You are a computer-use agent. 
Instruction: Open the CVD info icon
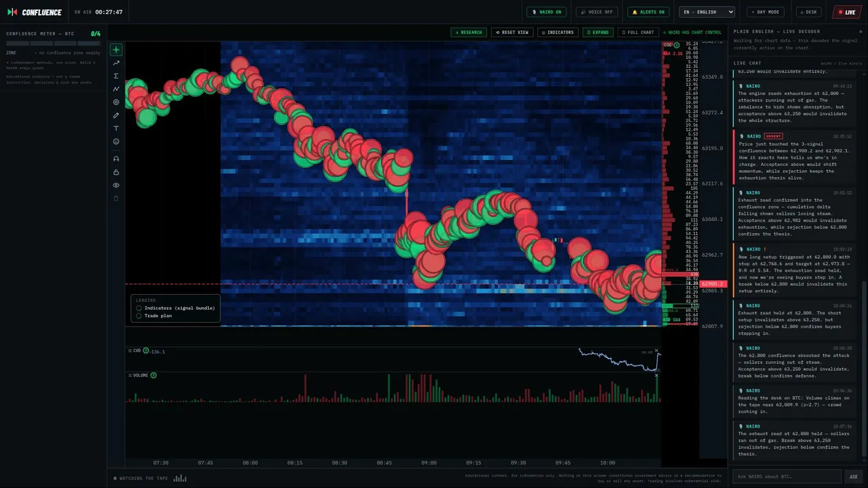pos(146,350)
